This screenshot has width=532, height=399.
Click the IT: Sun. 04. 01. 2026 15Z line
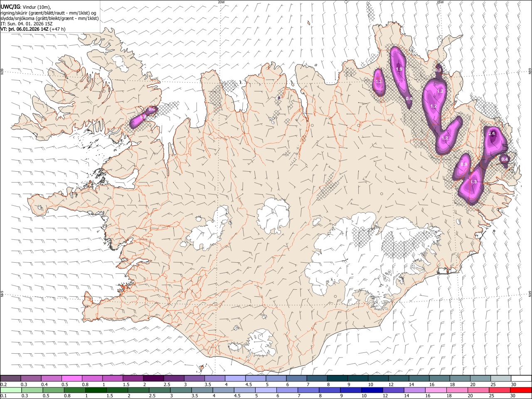tap(27, 24)
